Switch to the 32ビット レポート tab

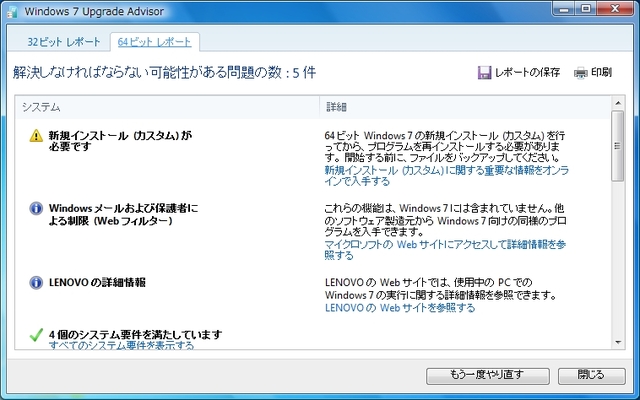pos(64,42)
